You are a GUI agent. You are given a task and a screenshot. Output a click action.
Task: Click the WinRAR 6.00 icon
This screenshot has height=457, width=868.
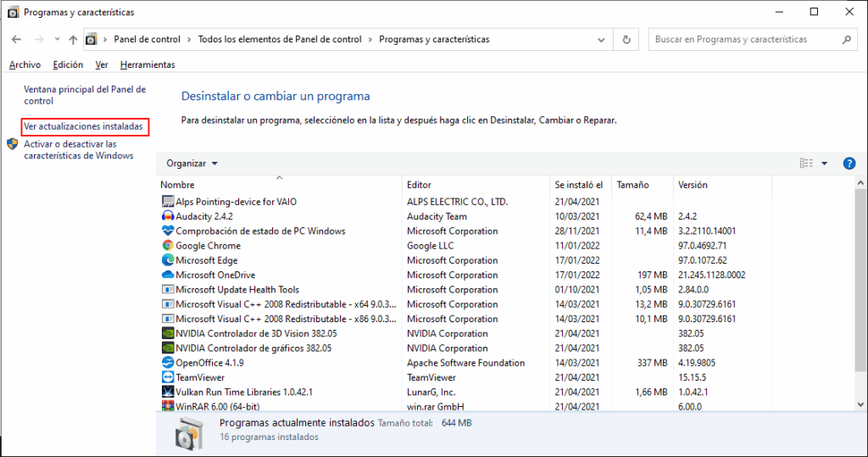point(167,406)
